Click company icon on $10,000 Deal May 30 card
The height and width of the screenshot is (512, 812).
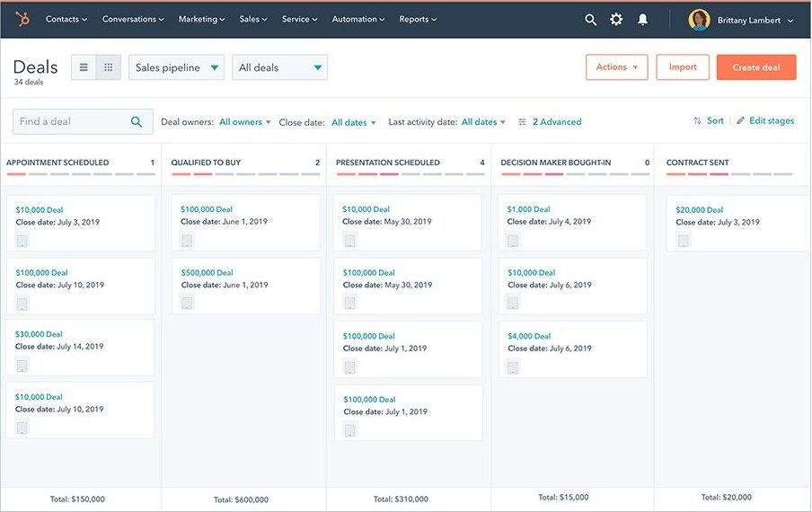[350, 241]
